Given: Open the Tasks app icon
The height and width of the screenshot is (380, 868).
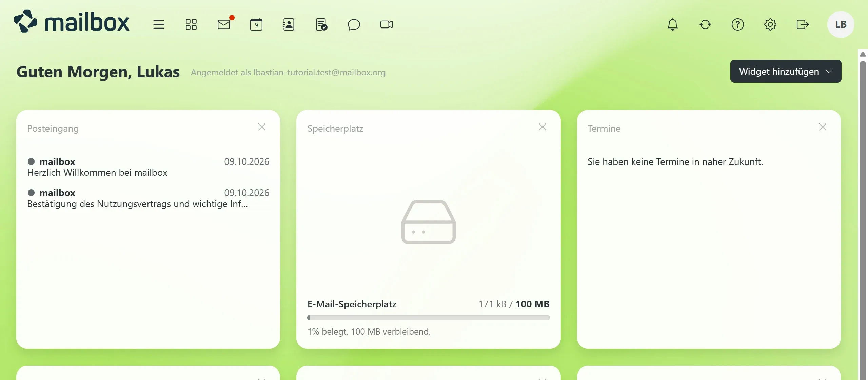Looking at the screenshot, I should click(321, 24).
